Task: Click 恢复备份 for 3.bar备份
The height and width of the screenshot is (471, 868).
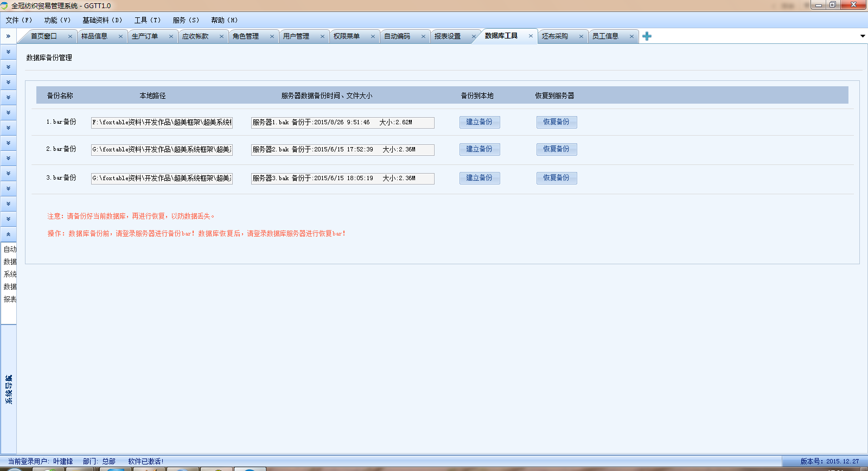Action: [557, 178]
